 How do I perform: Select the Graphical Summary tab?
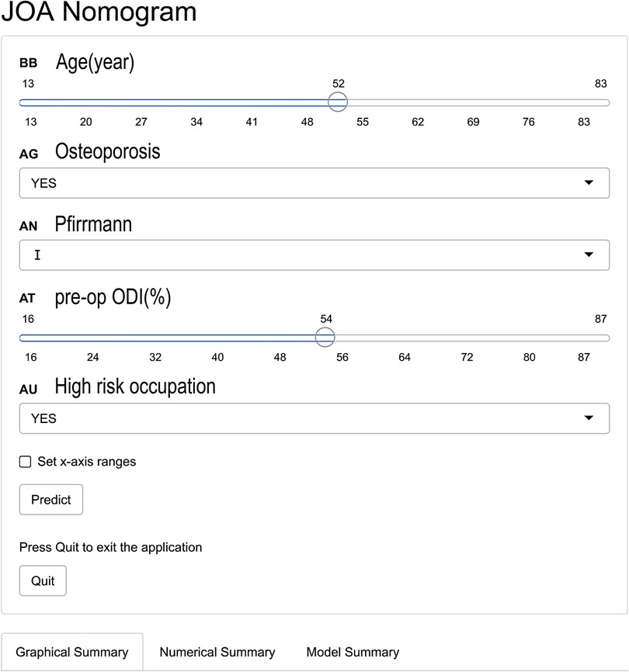point(72,652)
